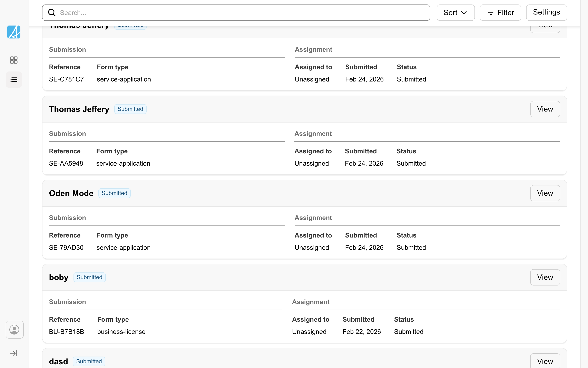Viewport: 588px width, 368px height.
Task: Click Status value Submitted in Oden Mode card
Action: (411, 248)
